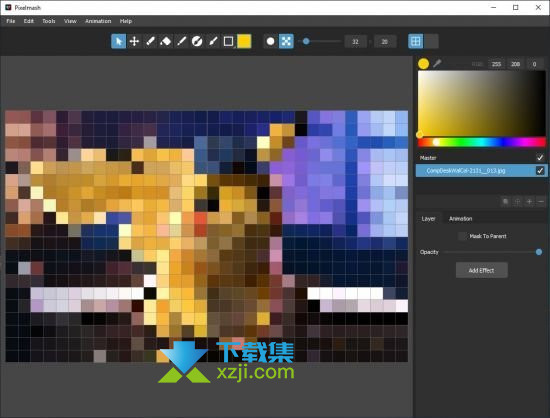This screenshot has height=418, width=550.
Task: Select the eraser tool
Action: coord(166,41)
